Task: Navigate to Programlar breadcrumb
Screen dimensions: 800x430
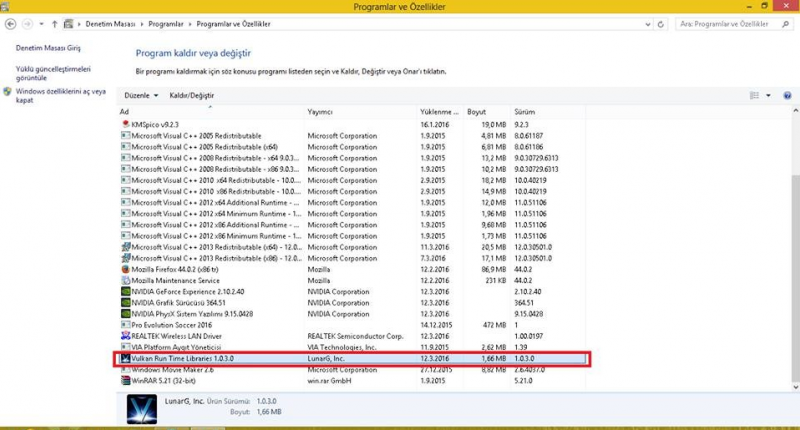Action: [166, 24]
